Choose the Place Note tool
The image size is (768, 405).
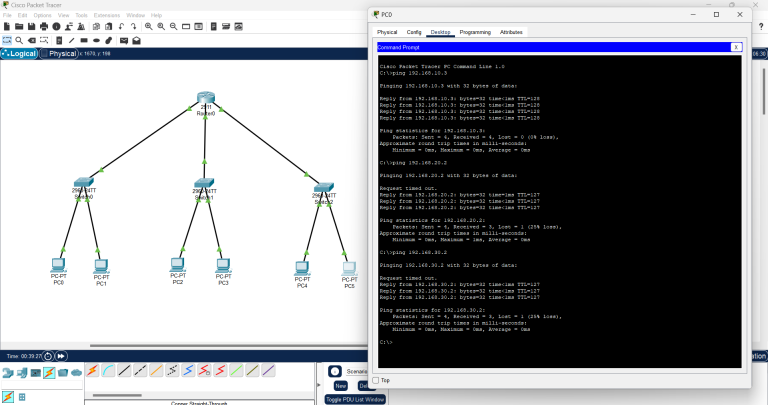click(x=59, y=40)
